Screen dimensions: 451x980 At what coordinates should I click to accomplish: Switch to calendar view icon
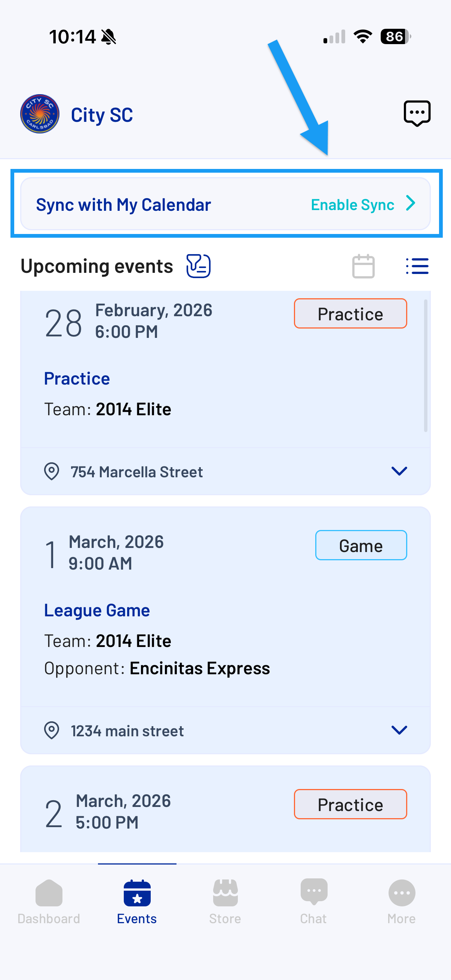click(x=363, y=266)
